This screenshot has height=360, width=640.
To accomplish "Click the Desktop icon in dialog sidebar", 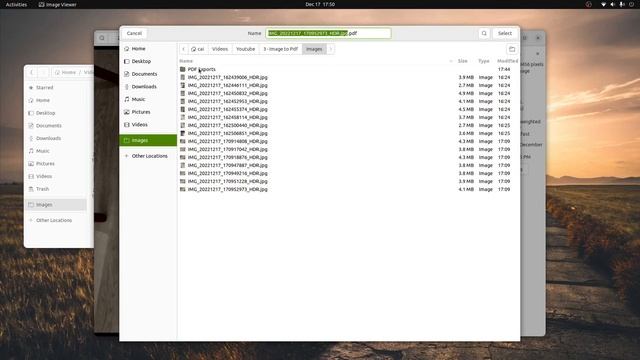I will [x=127, y=61].
